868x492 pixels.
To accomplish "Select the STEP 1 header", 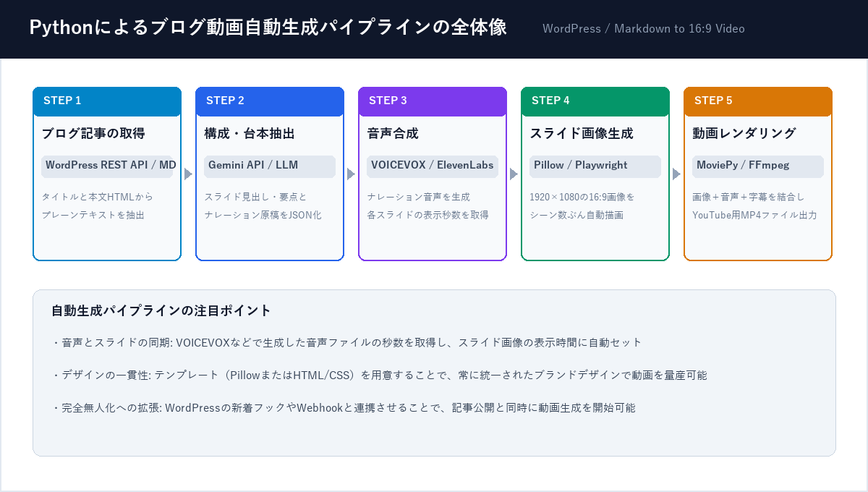I will tap(107, 101).
